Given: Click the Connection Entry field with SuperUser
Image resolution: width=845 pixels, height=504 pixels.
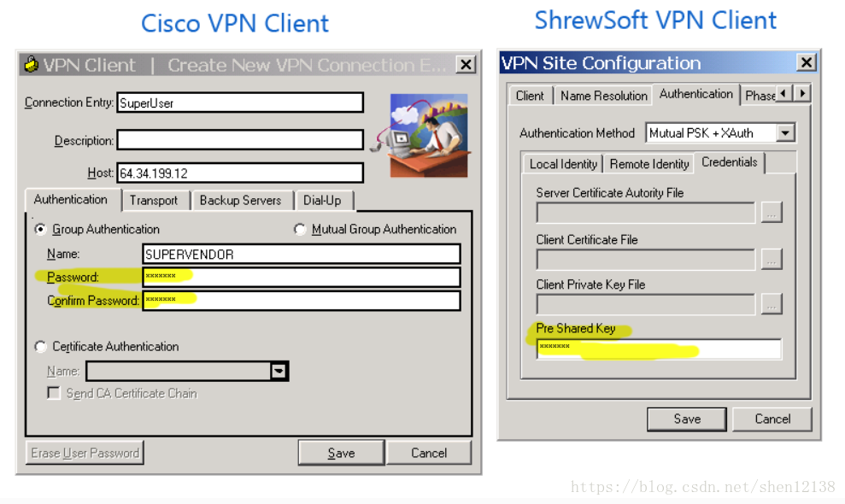Looking at the screenshot, I should click(240, 103).
